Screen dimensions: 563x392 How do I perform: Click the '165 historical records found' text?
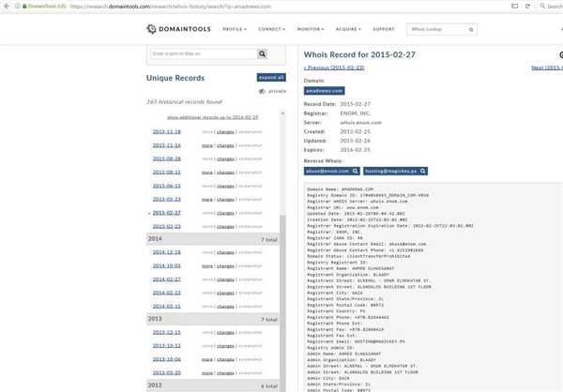point(184,102)
